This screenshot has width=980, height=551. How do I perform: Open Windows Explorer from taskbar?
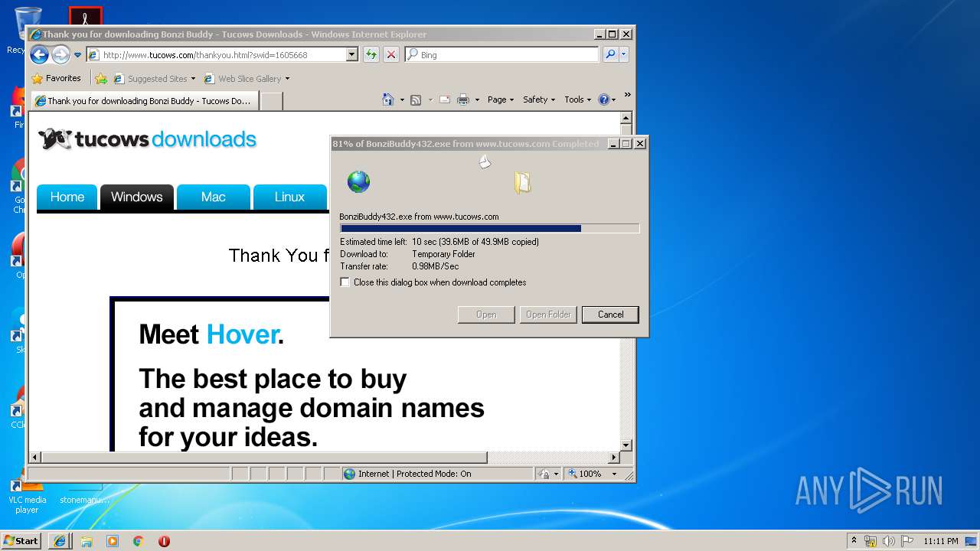click(87, 541)
